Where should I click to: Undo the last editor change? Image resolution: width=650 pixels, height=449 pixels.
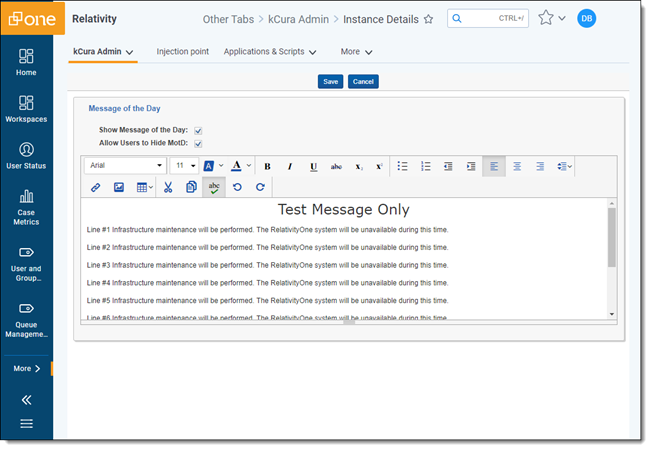tap(237, 187)
